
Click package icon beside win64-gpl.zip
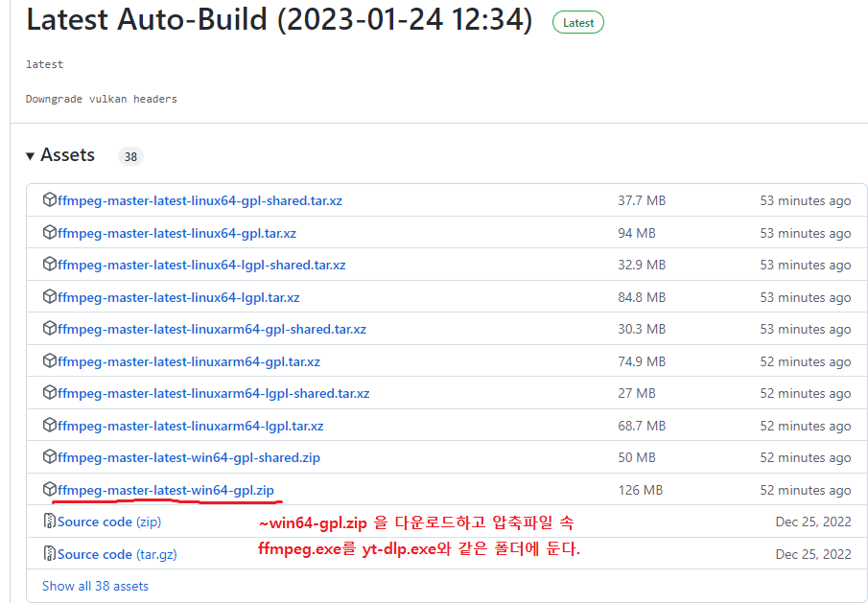50,489
